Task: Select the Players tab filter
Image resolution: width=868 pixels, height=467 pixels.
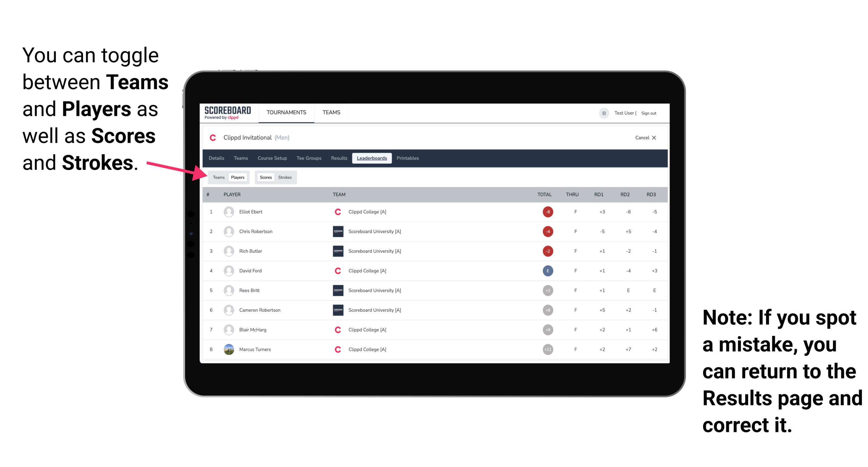Action: pyautogui.click(x=237, y=177)
